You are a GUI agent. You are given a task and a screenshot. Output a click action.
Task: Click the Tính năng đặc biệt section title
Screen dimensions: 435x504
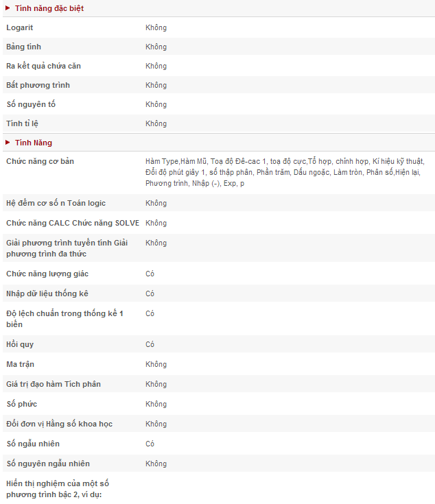tap(49, 8)
